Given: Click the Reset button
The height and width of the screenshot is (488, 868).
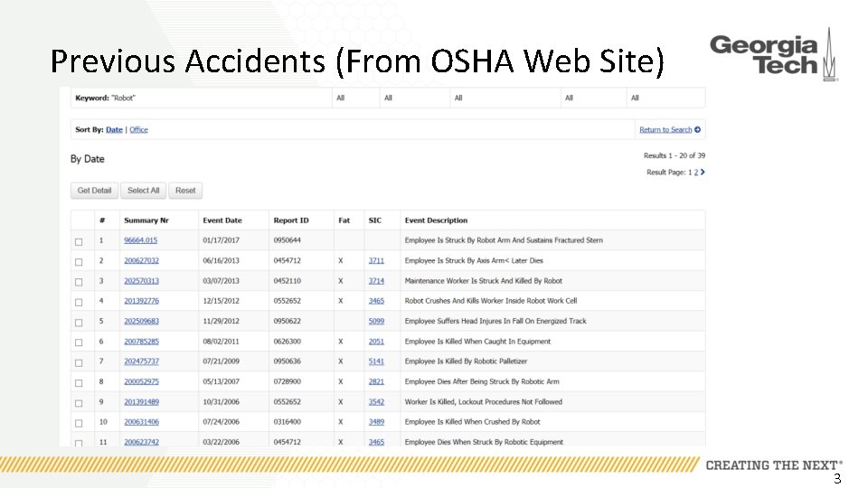Looking at the screenshot, I should [185, 191].
